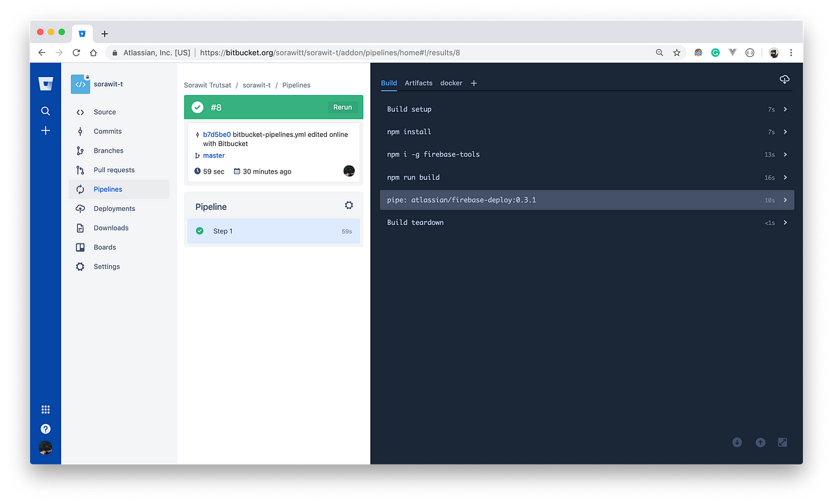Download logs with the cloud download icon
This screenshot has height=504, width=833.
tap(784, 80)
